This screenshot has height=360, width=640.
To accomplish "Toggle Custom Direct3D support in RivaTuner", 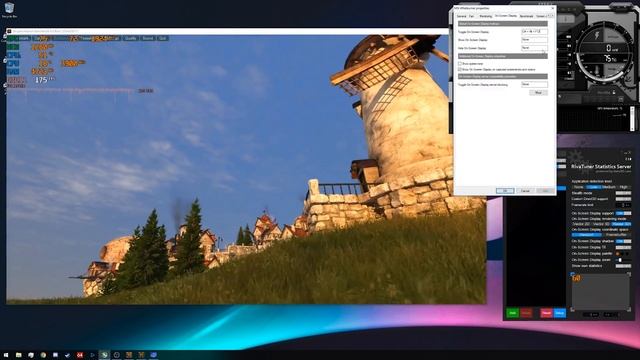I will (623, 199).
